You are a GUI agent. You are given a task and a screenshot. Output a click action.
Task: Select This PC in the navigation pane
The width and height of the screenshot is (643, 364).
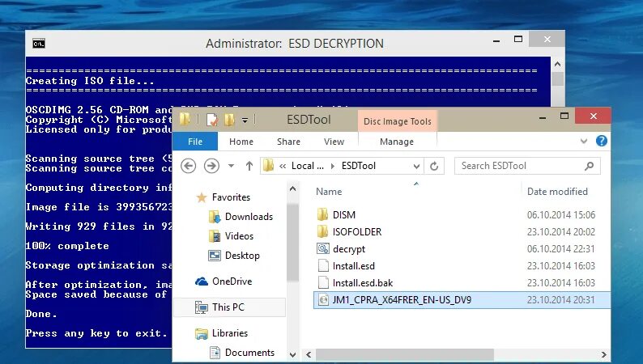coord(228,307)
